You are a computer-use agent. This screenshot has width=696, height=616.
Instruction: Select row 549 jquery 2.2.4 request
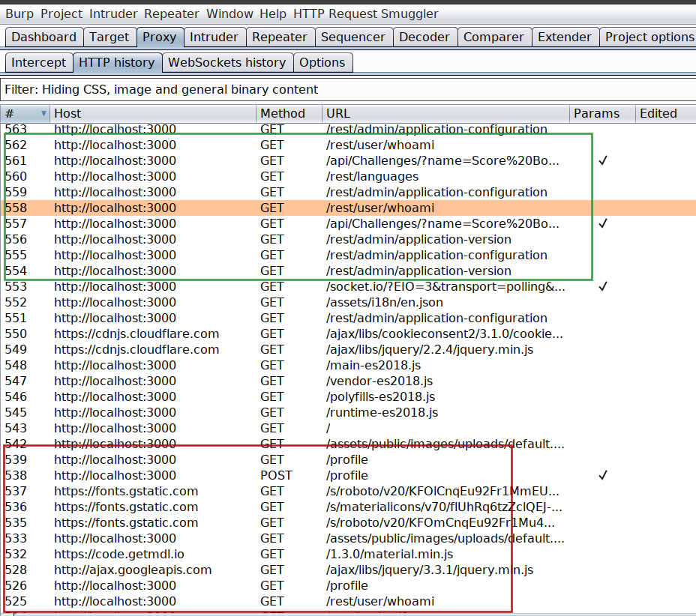(x=348, y=349)
